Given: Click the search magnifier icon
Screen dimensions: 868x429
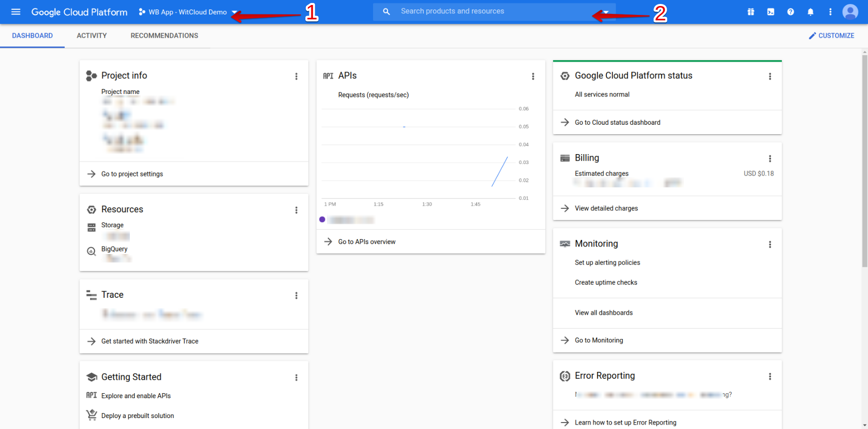Looking at the screenshot, I should click(x=386, y=11).
